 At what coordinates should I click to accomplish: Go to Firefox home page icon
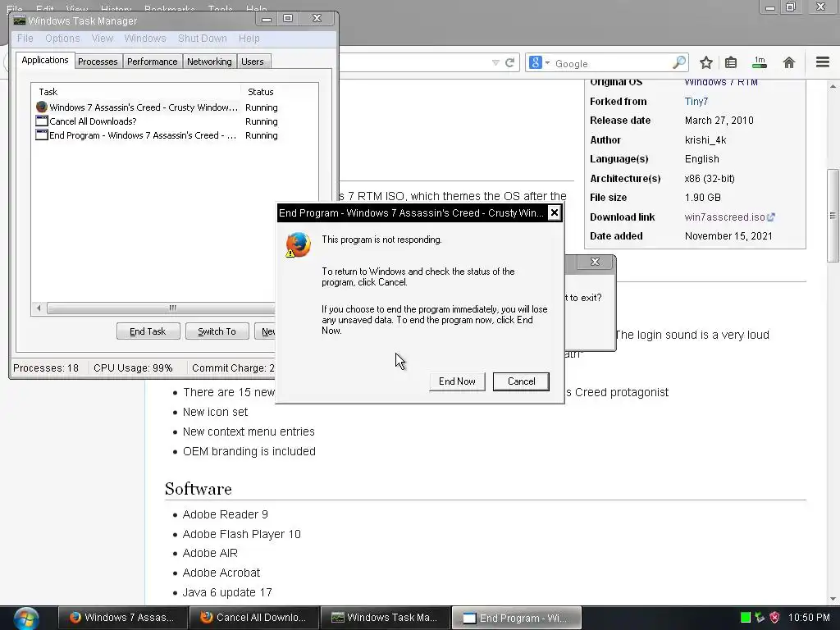pyautogui.click(x=788, y=62)
